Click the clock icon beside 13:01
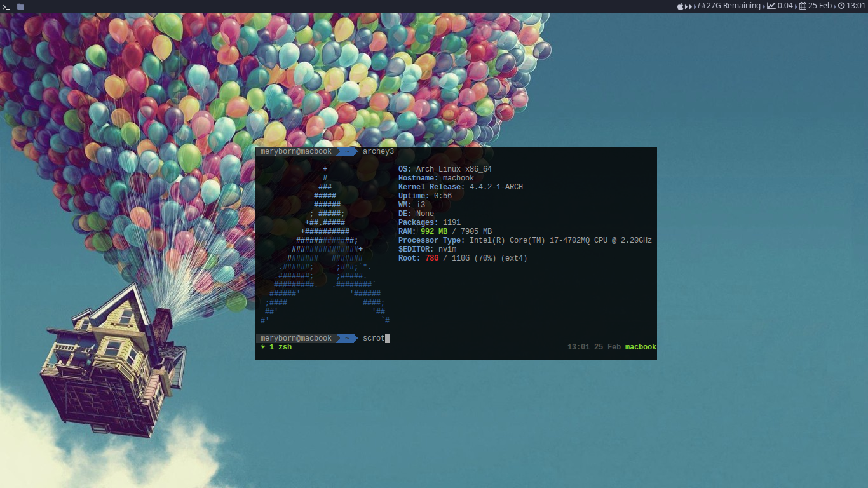The image size is (868, 488). [x=841, y=6]
